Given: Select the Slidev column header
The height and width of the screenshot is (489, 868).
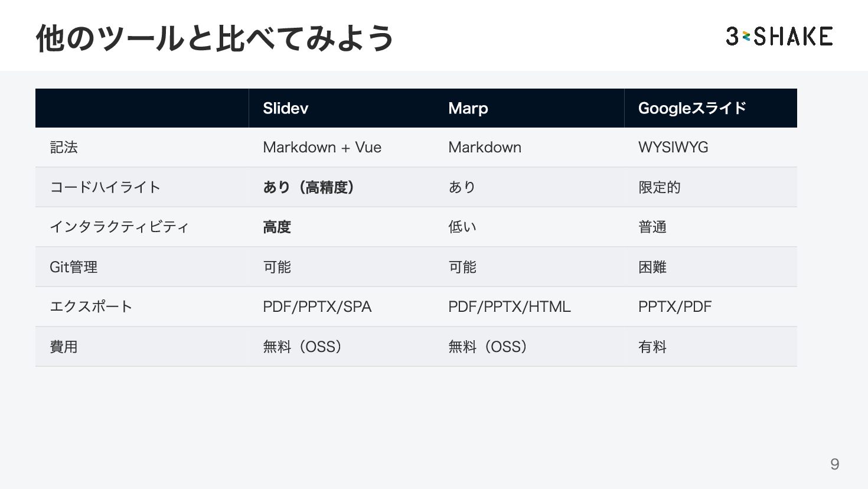Looking at the screenshot, I should (x=286, y=108).
